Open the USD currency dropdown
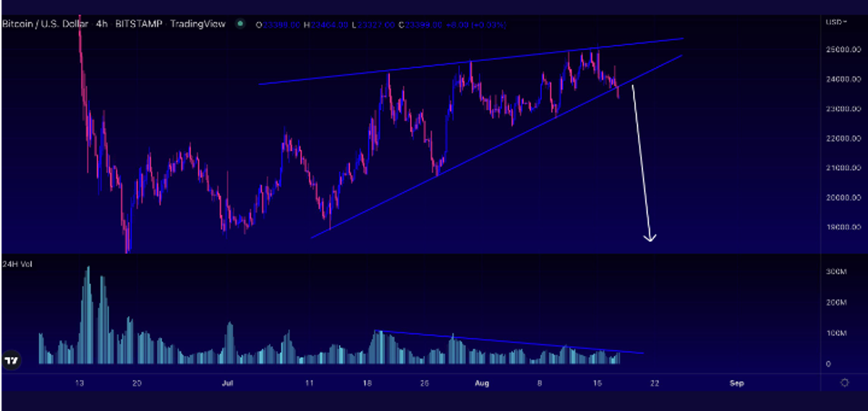 835,22
